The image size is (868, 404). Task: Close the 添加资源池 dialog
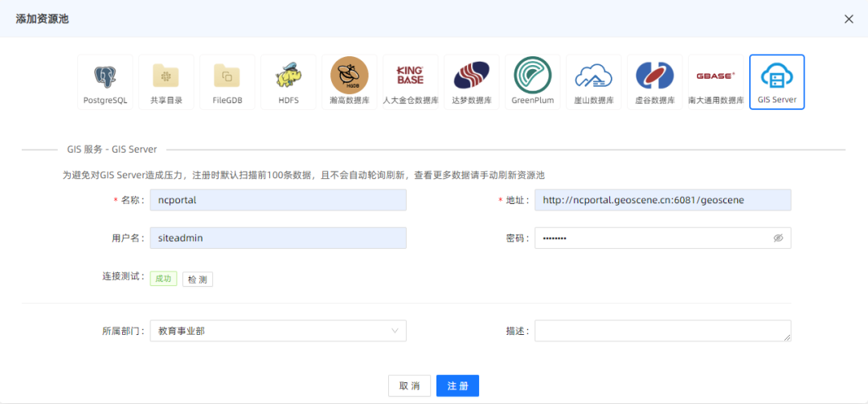[x=849, y=18]
